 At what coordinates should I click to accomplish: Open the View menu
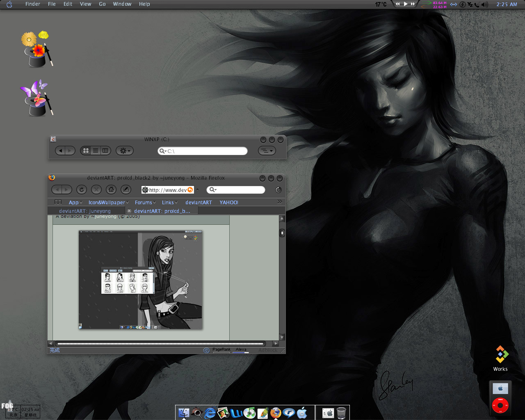tap(85, 4)
